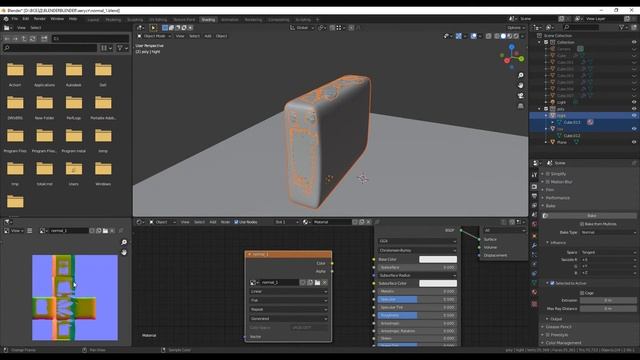The width and height of the screenshot is (640, 360).
Task: Click file browser parent directory icon
Action: coord(24,38)
